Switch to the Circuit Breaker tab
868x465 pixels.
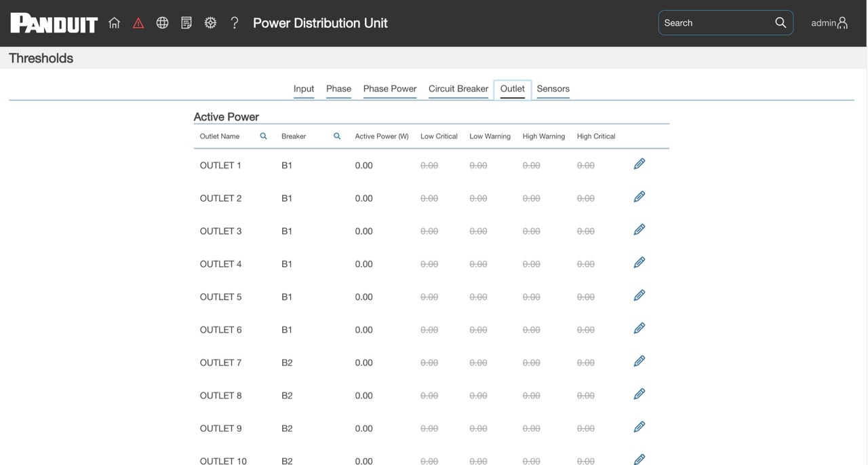[458, 89]
